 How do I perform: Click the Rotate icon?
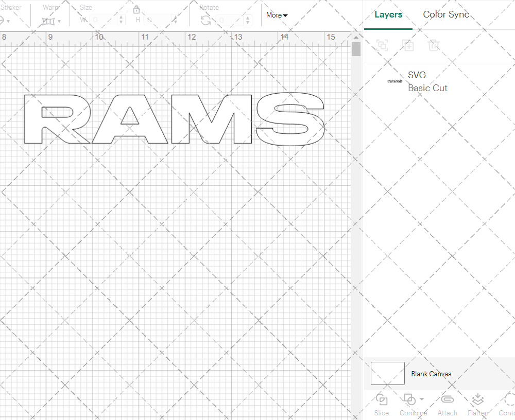(206, 21)
